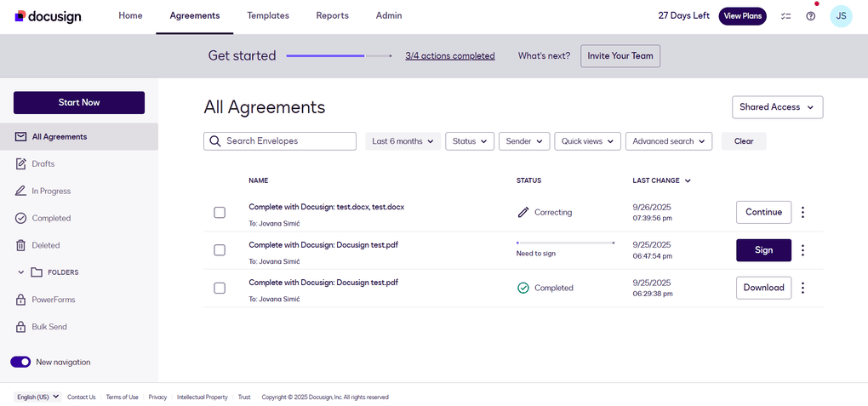
Task: Go to the Home tab
Action: [x=130, y=16]
